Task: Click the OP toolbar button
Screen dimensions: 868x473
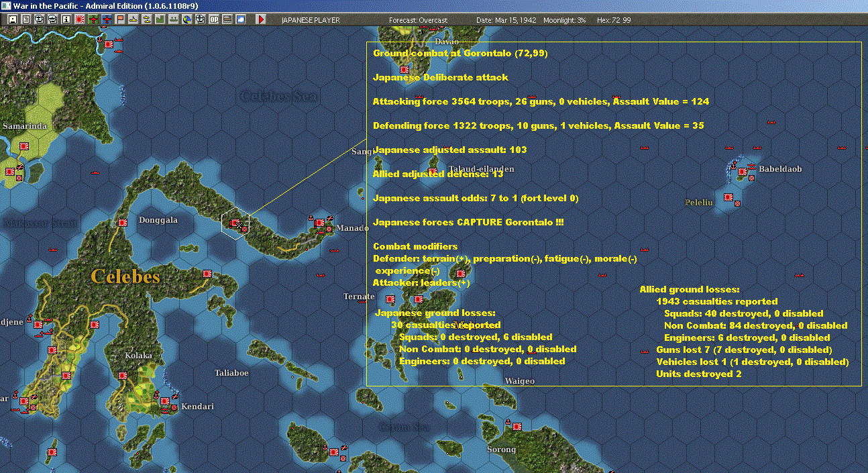Action: pyautogui.click(x=214, y=19)
